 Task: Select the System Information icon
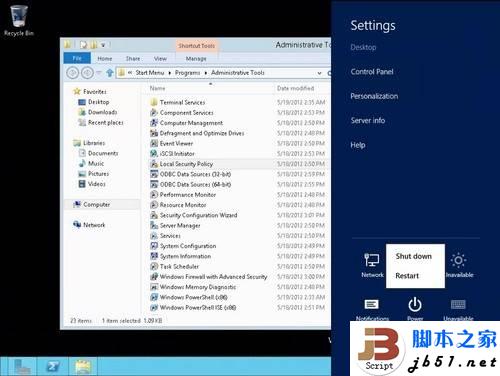[x=154, y=256]
